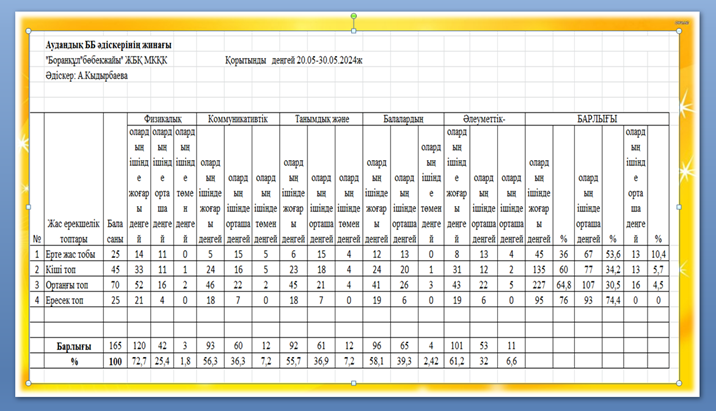Click the value '135' in Кіші топ row
The width and height of the screenshot is (716, 411).
point(539,270)
